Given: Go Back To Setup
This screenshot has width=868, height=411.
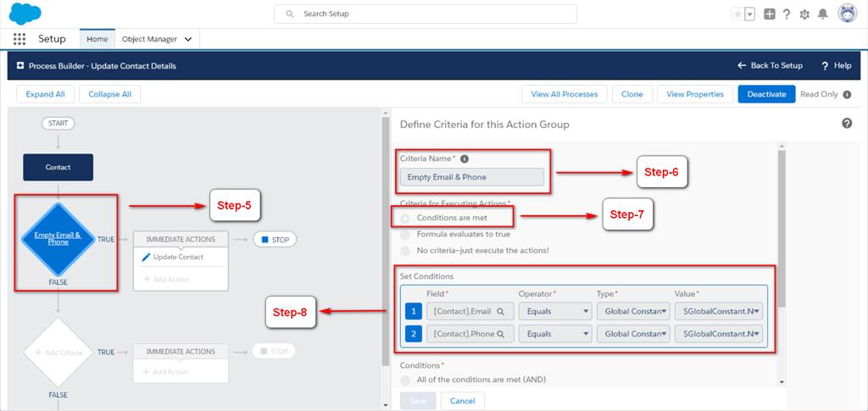Looking at the screenshot, I should pos(770,65).
